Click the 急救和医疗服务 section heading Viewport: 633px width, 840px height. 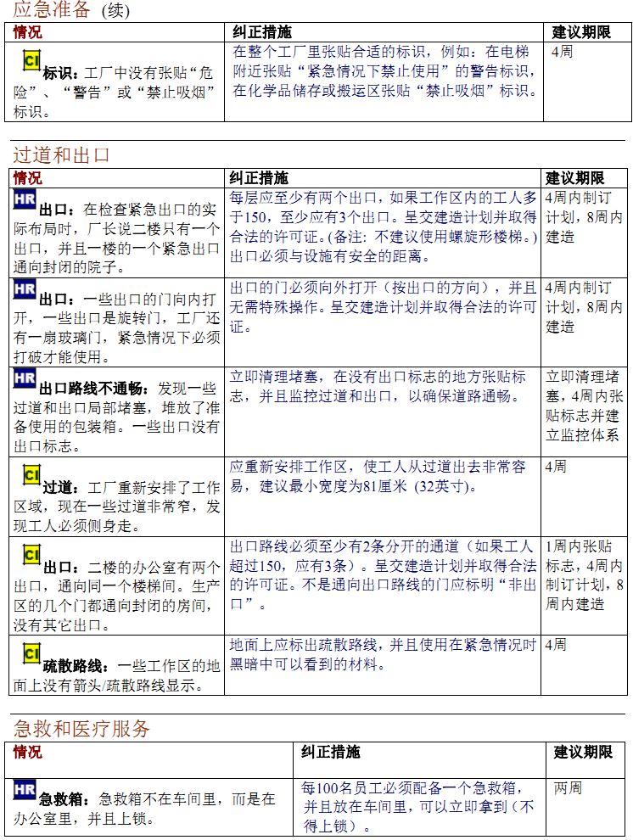point(81,729)
